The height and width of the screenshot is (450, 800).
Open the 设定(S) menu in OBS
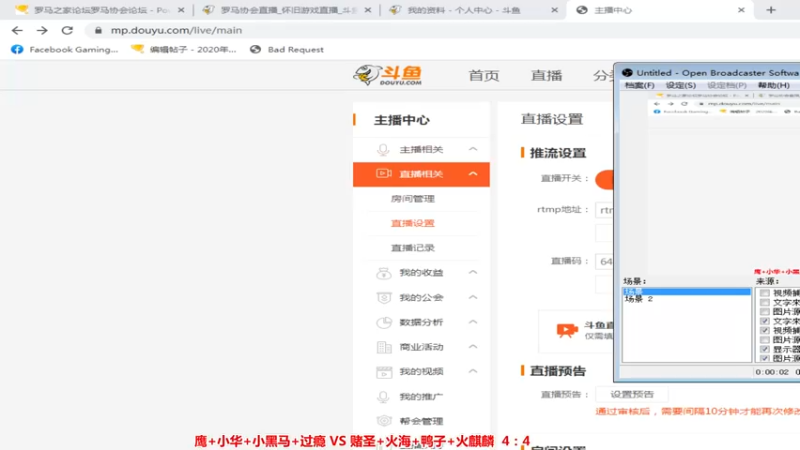pos(681,85)
